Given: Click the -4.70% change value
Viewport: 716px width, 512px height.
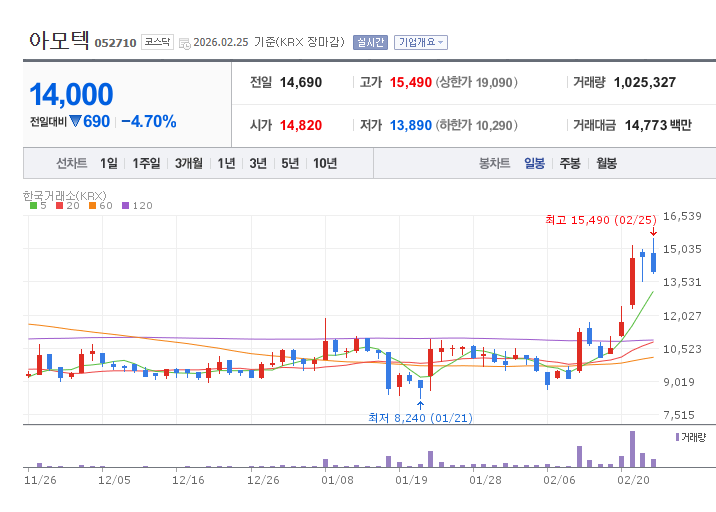Looking at the screenshot, I should click(x=149, y=121).
